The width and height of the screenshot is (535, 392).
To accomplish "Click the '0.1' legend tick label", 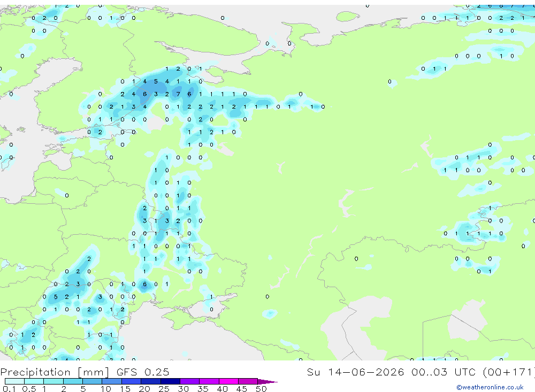I will (x=9, y=389).
